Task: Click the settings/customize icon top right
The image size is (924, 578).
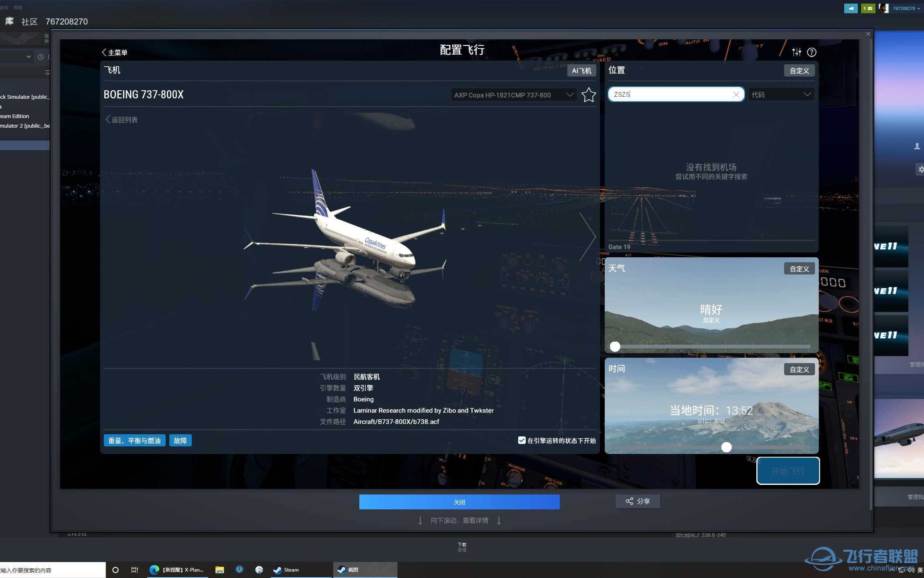Action: (796, 52)
